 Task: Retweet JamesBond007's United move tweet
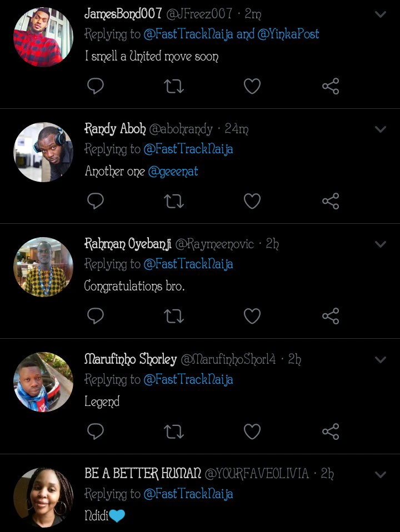point(174,86)
